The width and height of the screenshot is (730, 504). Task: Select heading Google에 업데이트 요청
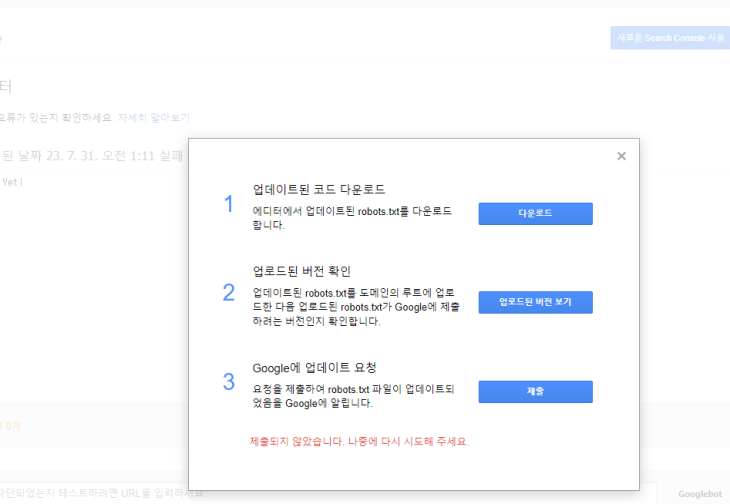[x=314, y=368]
